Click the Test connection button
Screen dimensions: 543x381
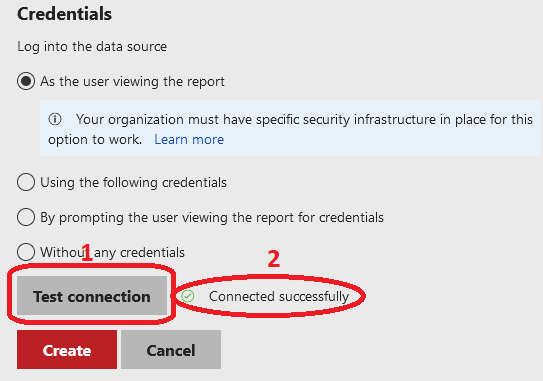(92, 295)
